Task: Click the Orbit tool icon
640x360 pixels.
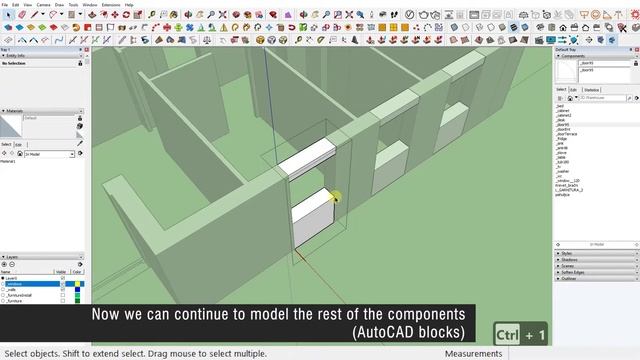Action: (x=188, y=15)
